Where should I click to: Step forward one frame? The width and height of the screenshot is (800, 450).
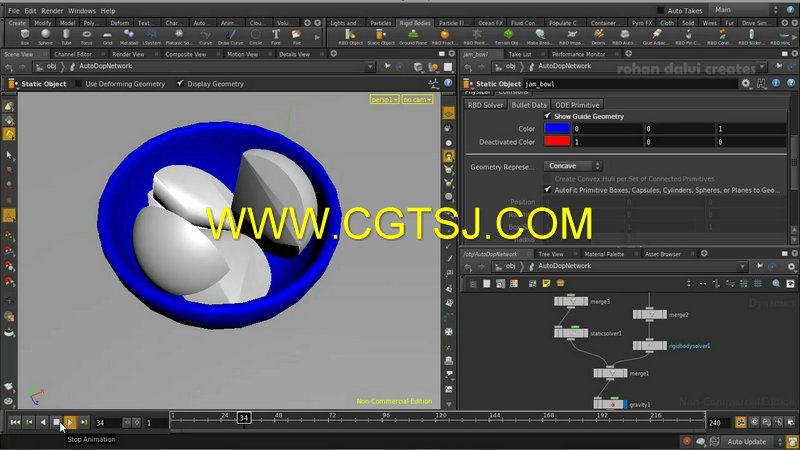(x=84, y=422)
